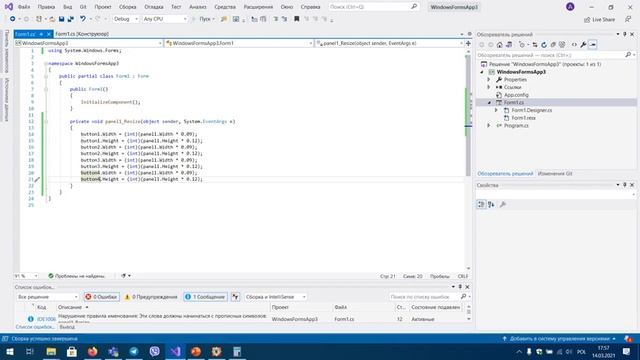Expand the Properties node in Solution Explorer
The width and height of the screenshot is (640, 360).
click(489, 80)
